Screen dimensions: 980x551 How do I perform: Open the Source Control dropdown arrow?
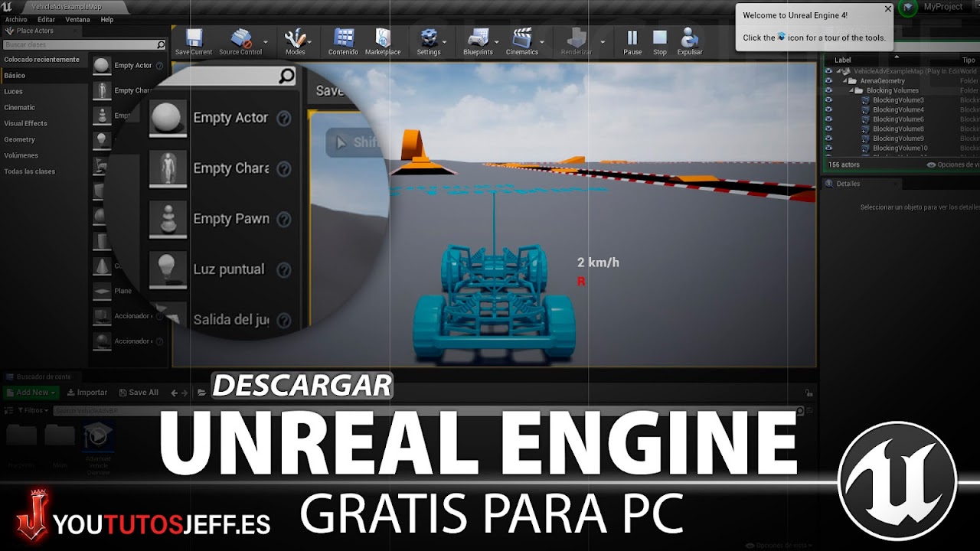[266, 42]
